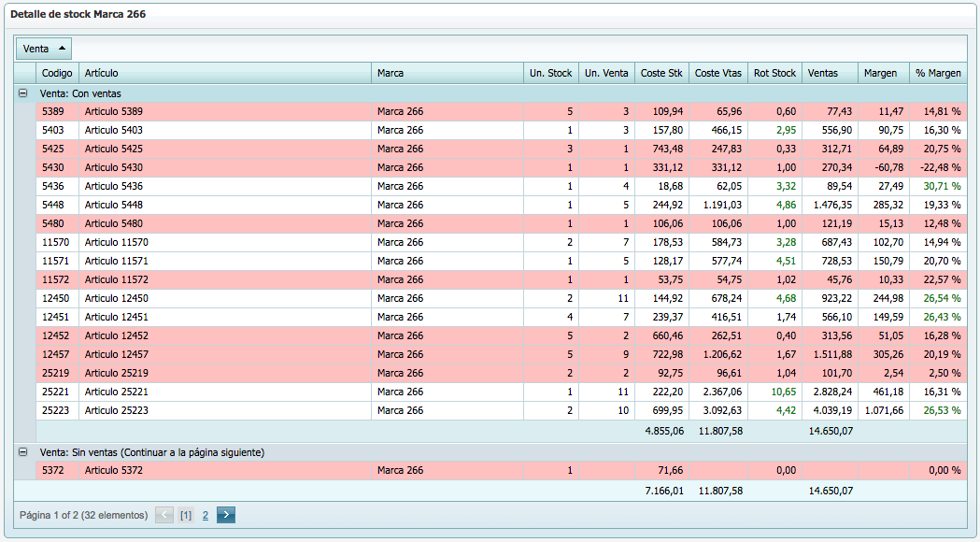Sort by Coste Vtas column header

point(718,73)
